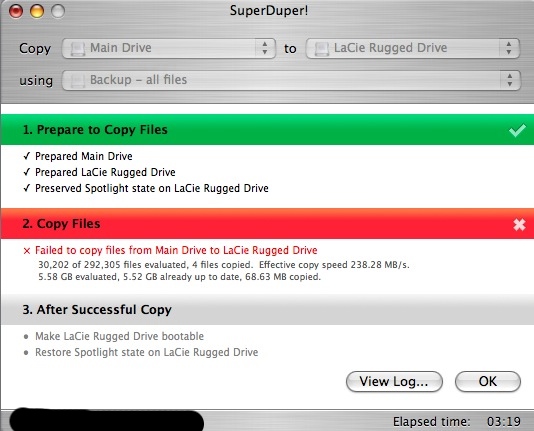This screenshot has width=534, height=431.
Task: Click 'Make LaCie Rugged Drive bootable' text
Action: coord(120,336)
